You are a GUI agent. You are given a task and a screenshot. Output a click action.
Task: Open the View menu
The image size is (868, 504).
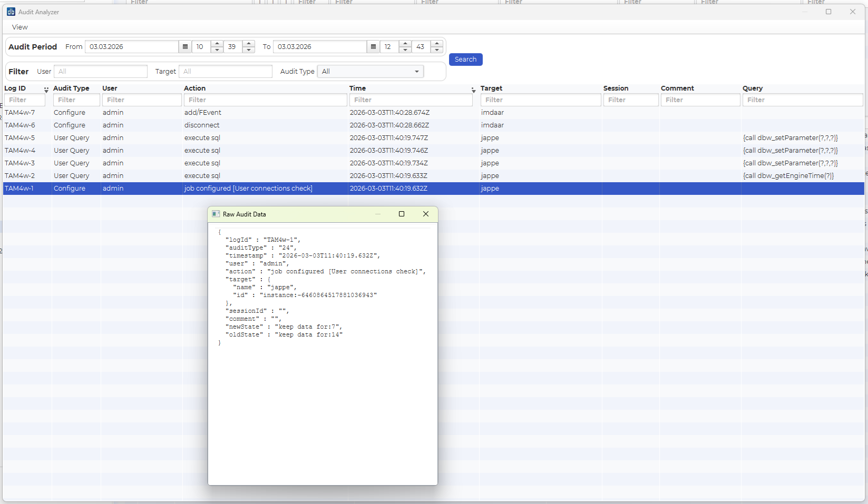point(20,27)
